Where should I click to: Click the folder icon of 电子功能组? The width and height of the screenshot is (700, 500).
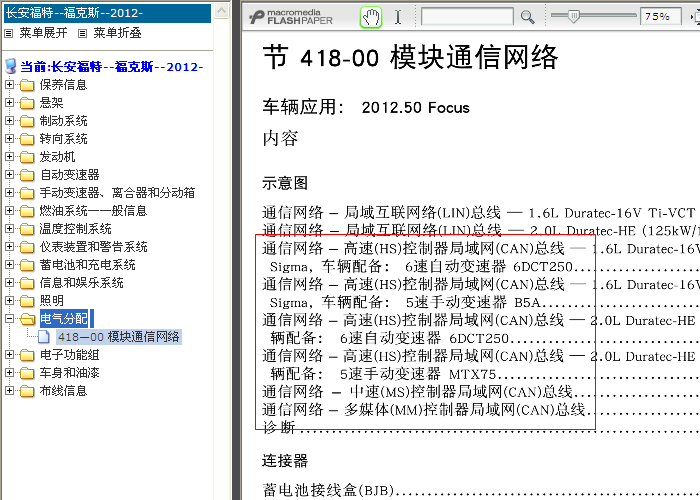[x=27, y=355]
